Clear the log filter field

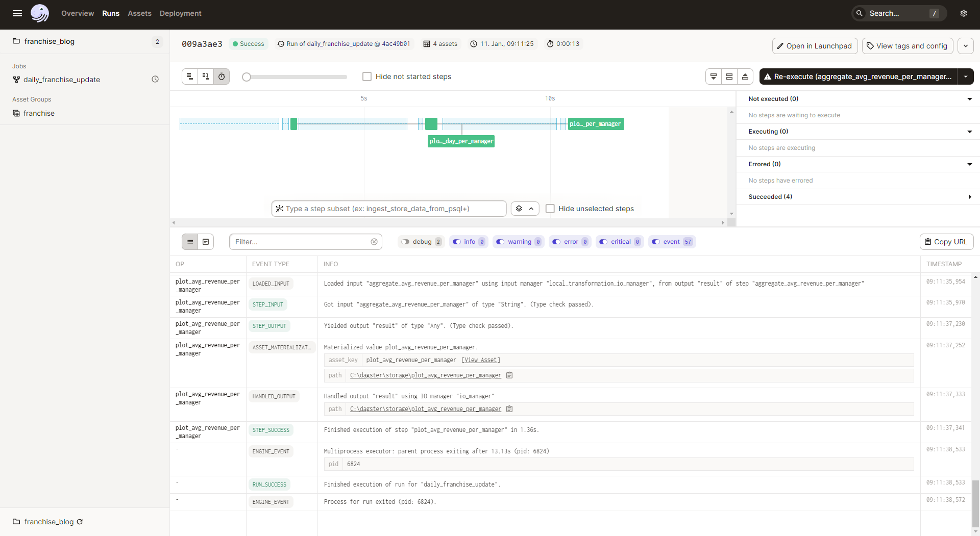point(374,242)
